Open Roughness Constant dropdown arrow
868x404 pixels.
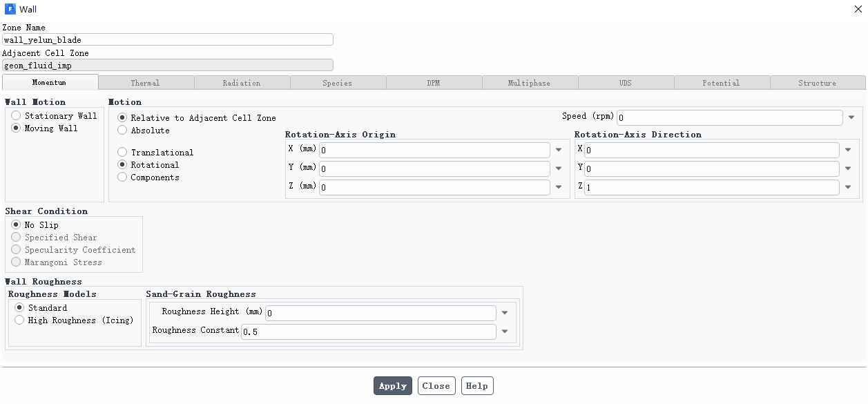(505, 332)
